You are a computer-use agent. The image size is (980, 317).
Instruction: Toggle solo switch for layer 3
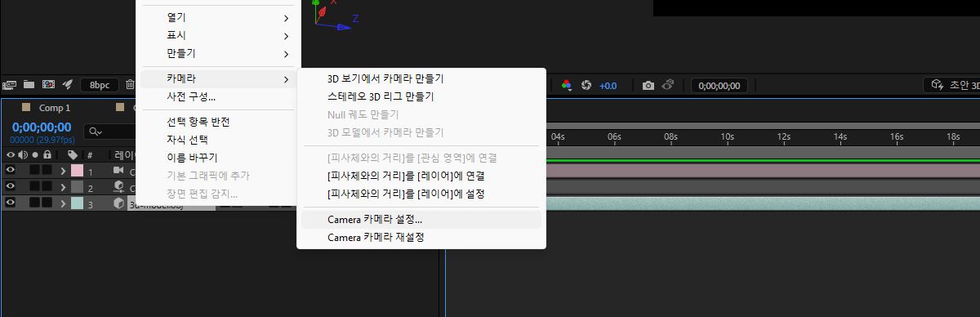coord(35,203)
